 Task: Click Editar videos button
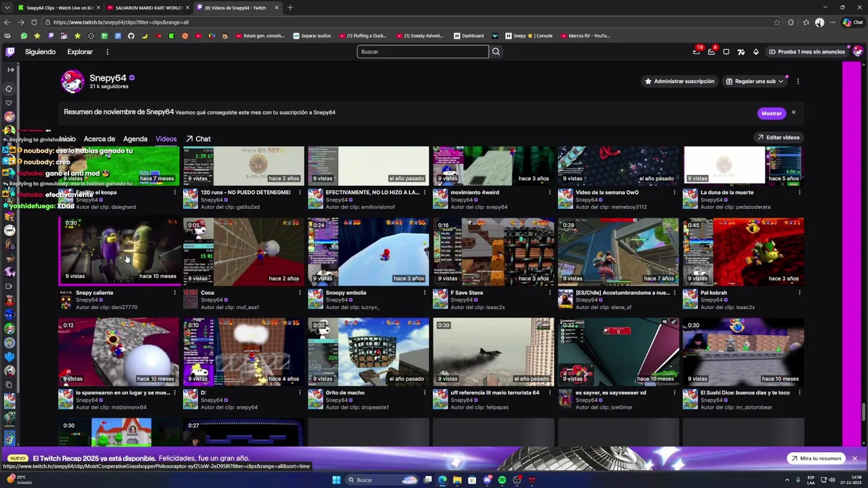(x=778, y=138)
